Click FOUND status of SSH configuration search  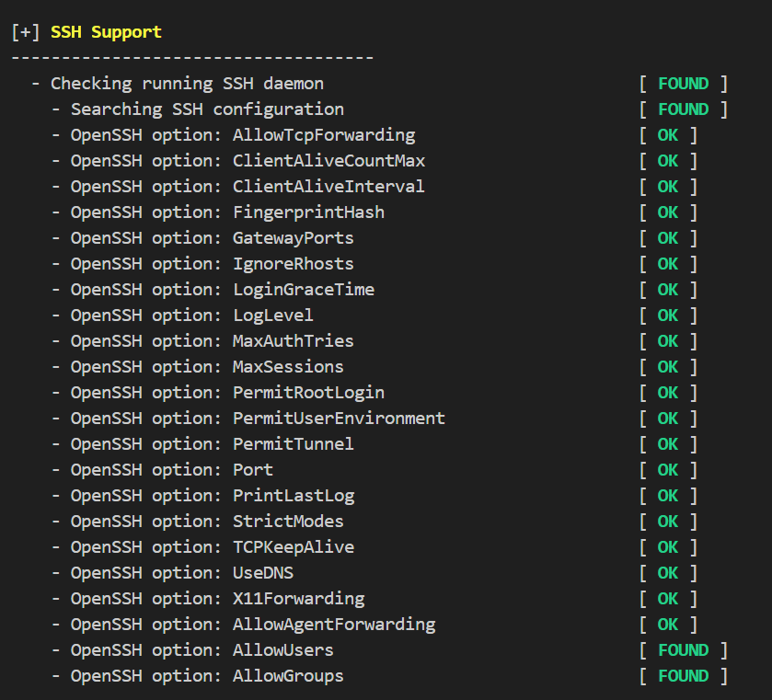684,109
